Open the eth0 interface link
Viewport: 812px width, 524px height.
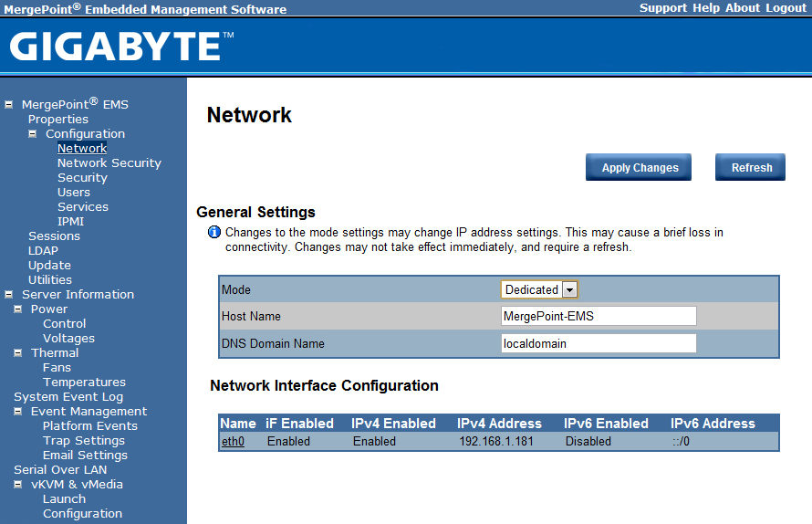[x=233, y=441]
